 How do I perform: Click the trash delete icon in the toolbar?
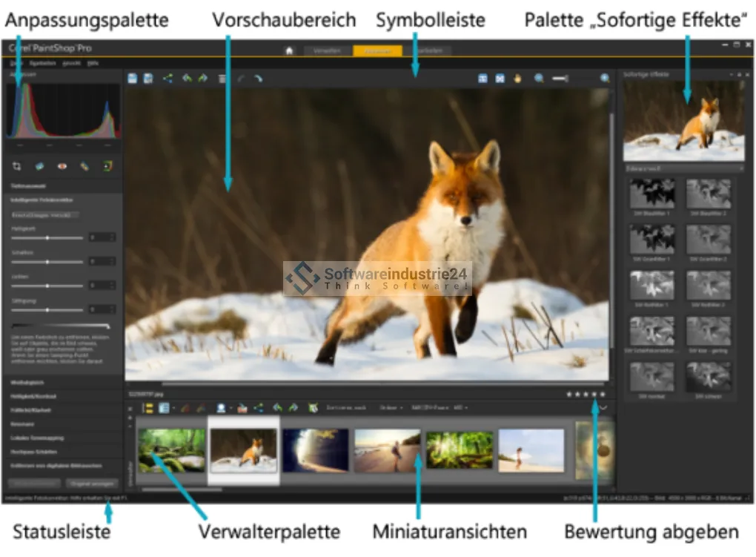pos(222,78)
